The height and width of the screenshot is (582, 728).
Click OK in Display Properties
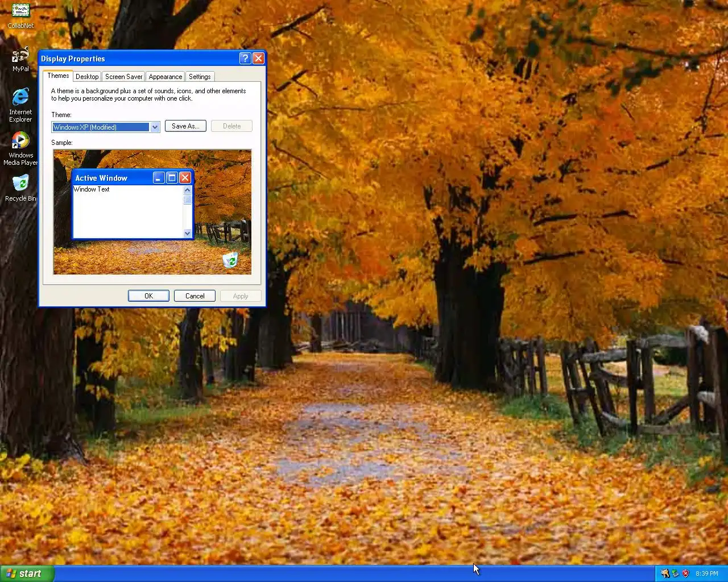[x=148, y=296]
